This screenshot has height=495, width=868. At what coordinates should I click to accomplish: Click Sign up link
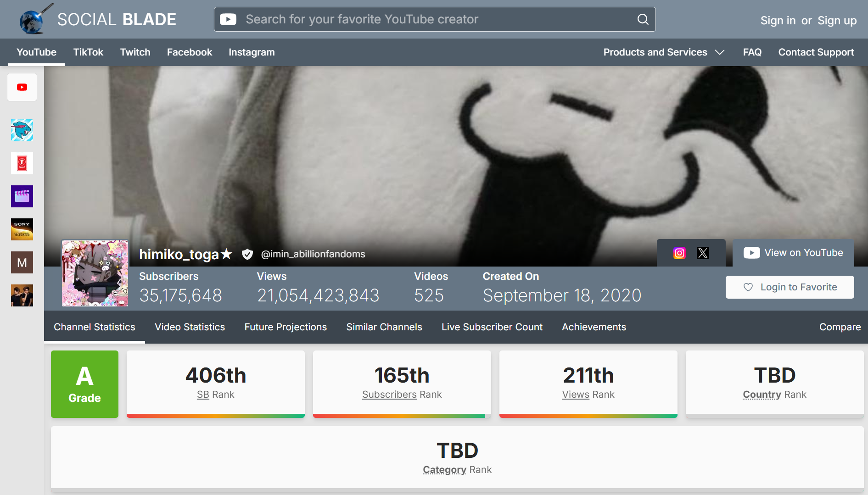(x=837, y=21)
